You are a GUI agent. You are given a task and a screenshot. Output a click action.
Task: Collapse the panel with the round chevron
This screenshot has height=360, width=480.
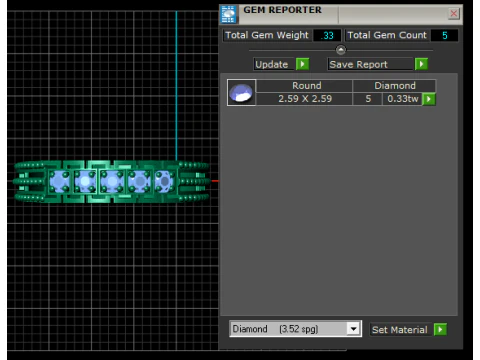(x=341, y=50)
